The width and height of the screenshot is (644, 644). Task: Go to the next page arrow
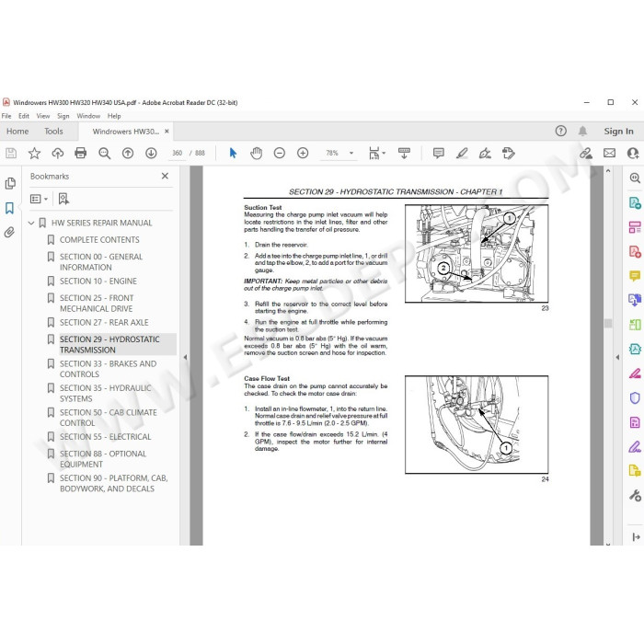[x=151, y=154]
